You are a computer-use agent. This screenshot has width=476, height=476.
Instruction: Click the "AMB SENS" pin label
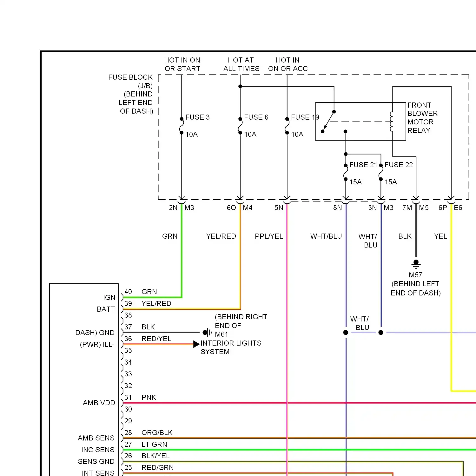(x=96, y=438)
